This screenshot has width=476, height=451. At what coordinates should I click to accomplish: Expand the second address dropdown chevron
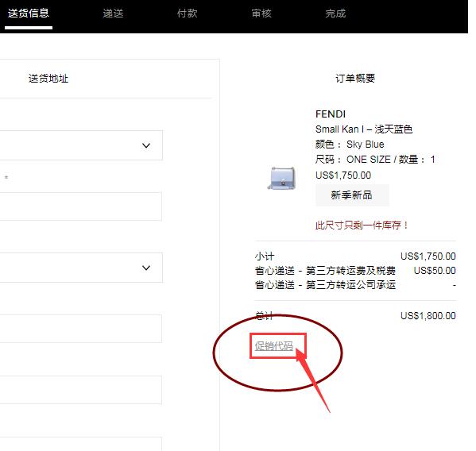point(146,268)
